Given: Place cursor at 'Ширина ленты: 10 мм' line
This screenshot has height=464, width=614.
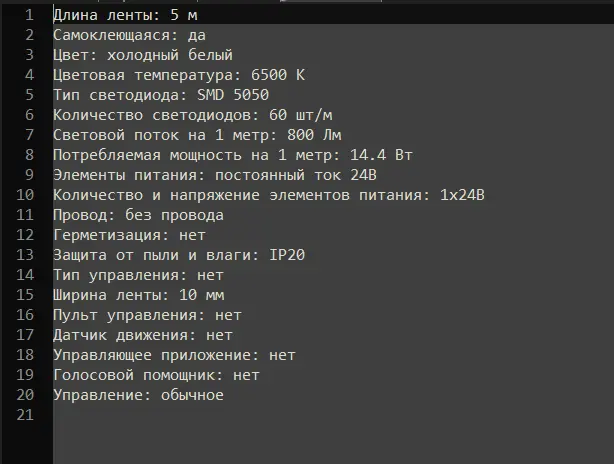Looking at the screenshot, I should [x=139, y=295].
